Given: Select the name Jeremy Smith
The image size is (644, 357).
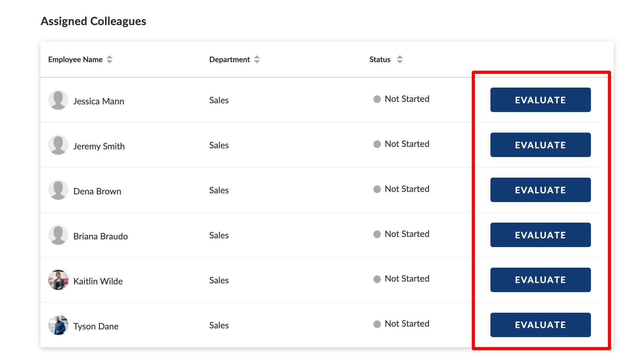Looking at the screenshot, I should (99, 146).
